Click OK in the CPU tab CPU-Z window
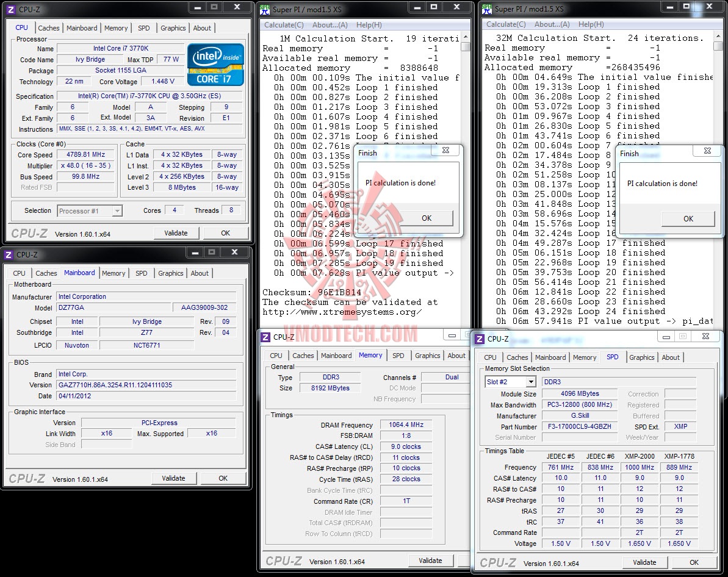728x577 pixels. click(x=226, y=233)
